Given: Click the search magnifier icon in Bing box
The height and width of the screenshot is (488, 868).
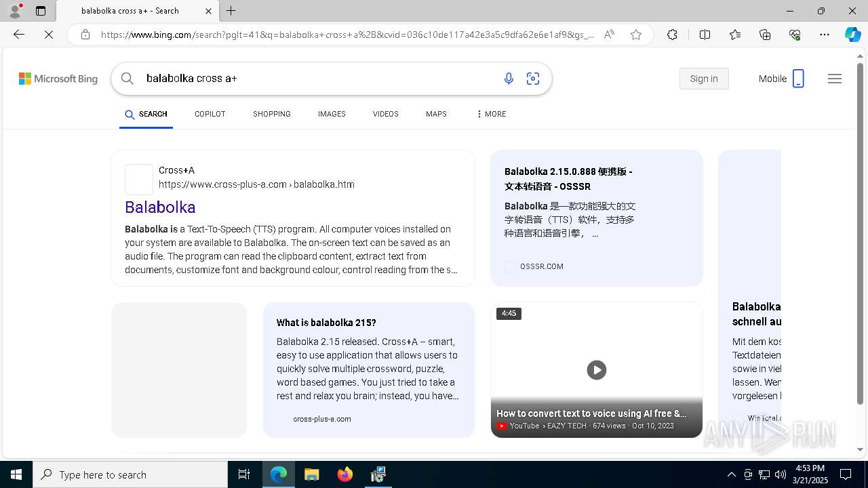Looking at the screenshot, I should coord(127,79).
